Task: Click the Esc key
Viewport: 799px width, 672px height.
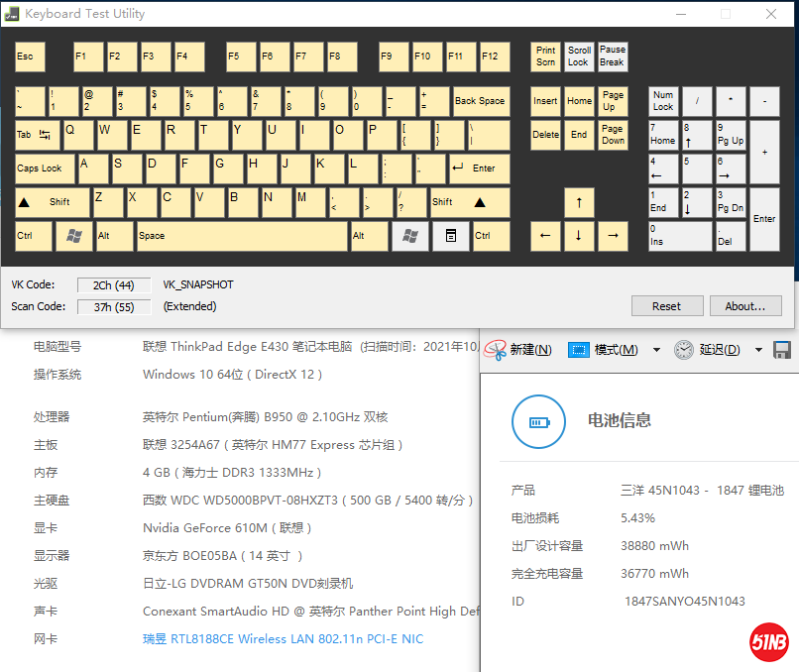Action: pos(30,56)
